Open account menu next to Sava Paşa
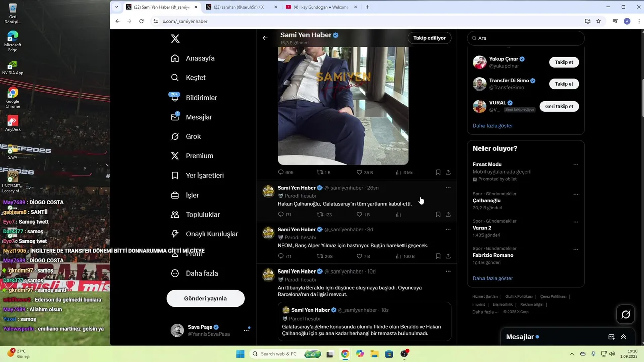 click(246, 330)
